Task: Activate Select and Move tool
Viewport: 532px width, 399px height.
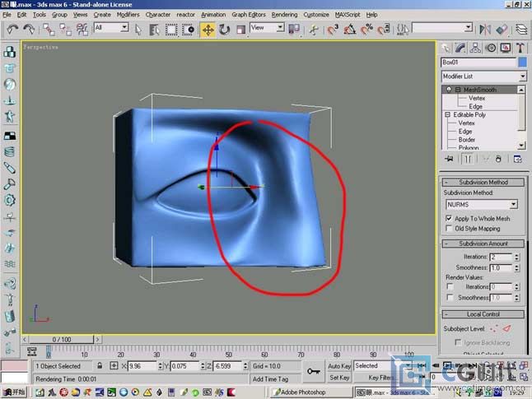Action: pyautogui.click(x=208, y=30)
